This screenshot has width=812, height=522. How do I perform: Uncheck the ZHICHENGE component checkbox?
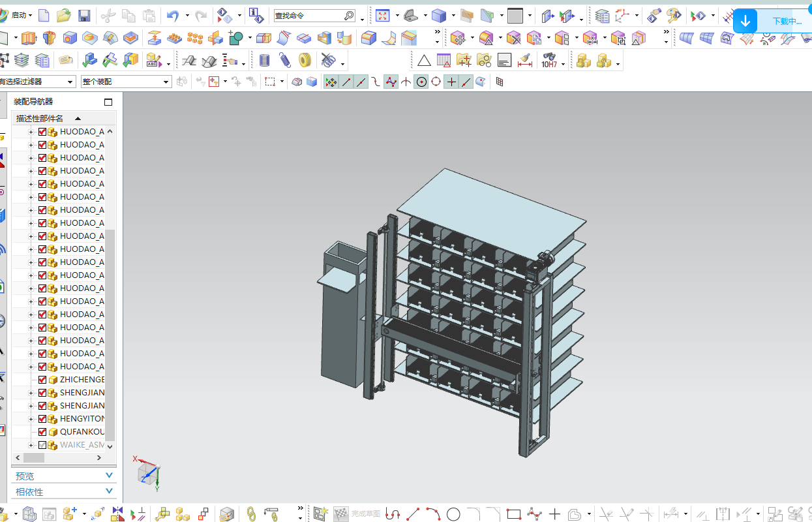(42, 380)
